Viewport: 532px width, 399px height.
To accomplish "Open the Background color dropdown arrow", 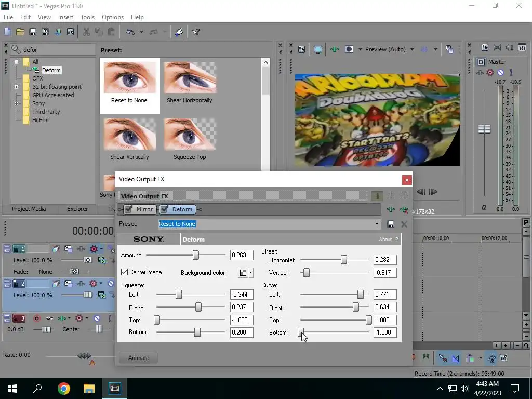I will pos(251,272).
